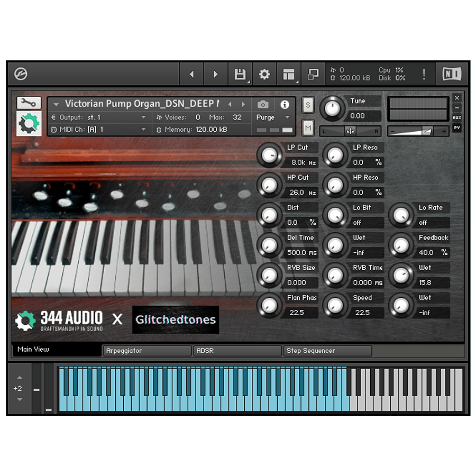Screen dimensions: 476x476
Task: Click the pan L-R slider
Action: (351, 131)
